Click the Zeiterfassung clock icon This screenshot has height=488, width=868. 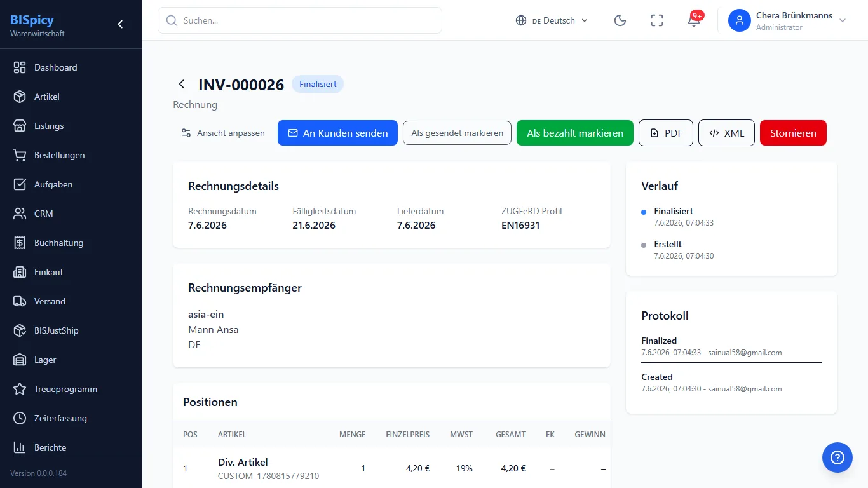pos(20,418)
